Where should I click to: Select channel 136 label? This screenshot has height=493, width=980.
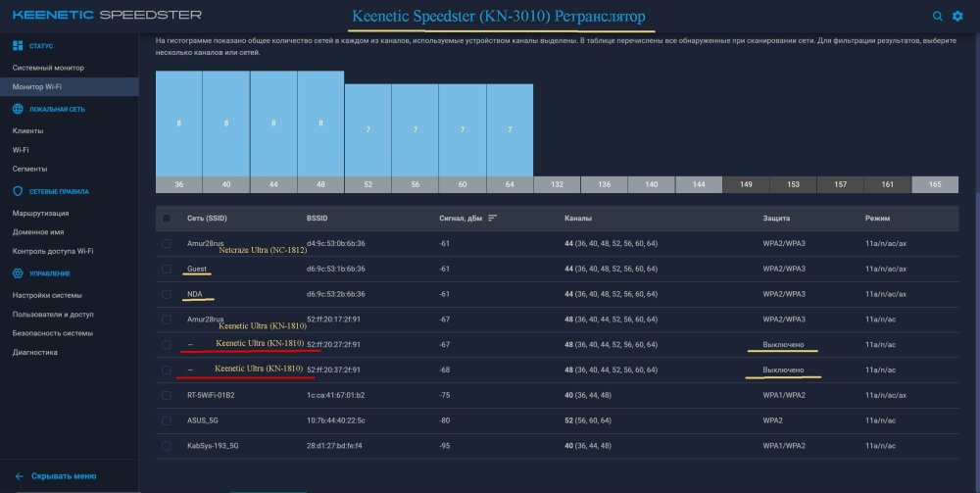click(605, 184)
